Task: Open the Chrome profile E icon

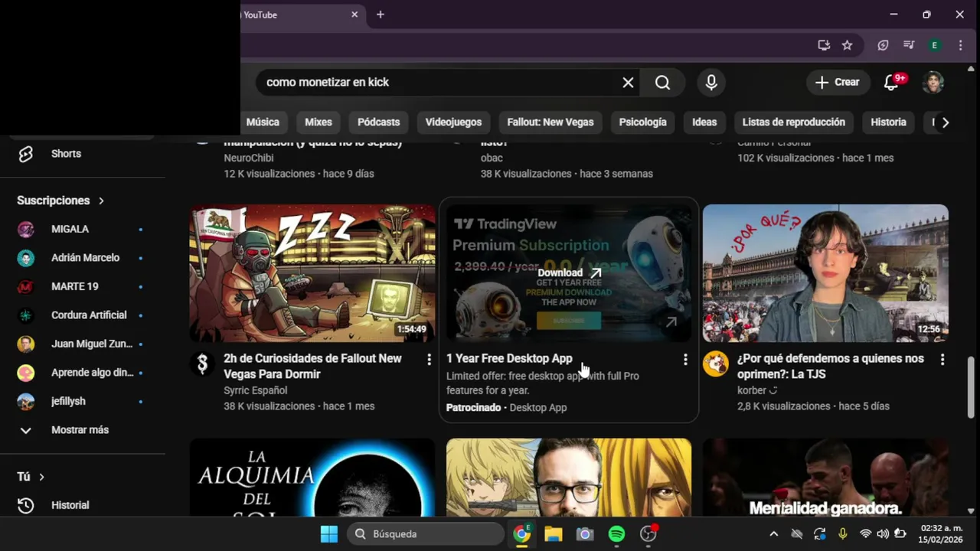Action: [934, 45]
